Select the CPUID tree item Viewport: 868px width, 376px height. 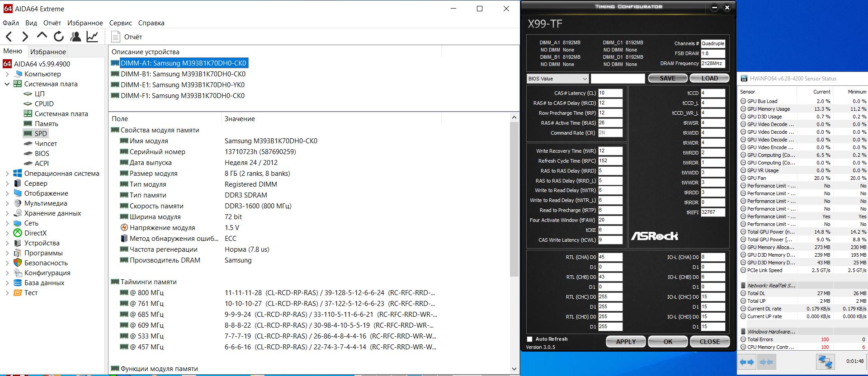(x=44, y=103)
